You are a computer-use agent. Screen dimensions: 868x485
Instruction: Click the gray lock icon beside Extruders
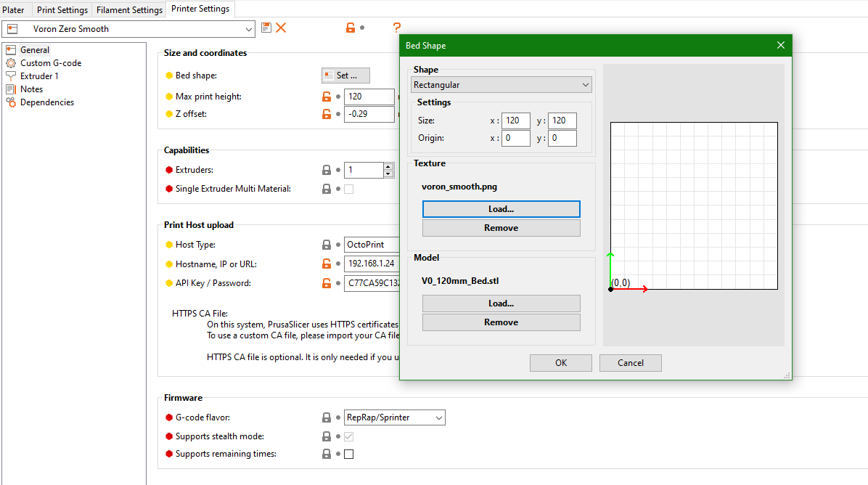coord(327,170)
